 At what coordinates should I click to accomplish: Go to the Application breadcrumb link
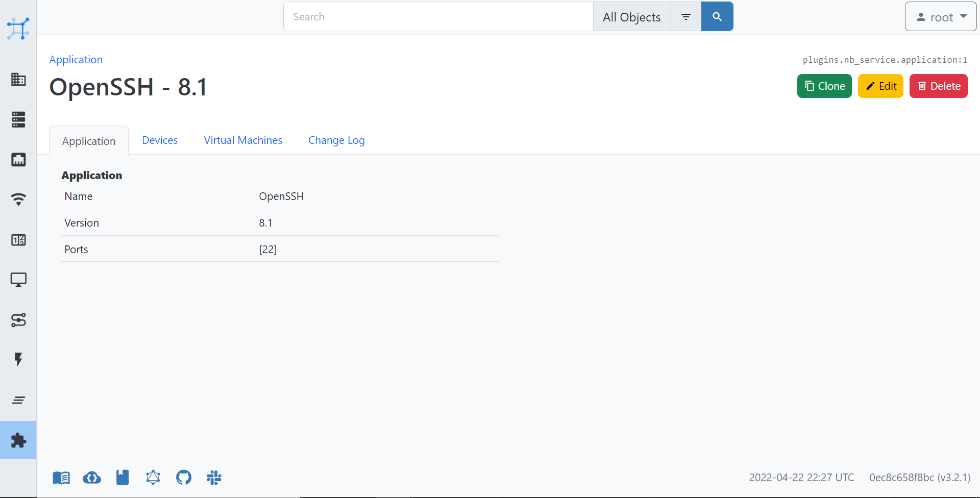(76, 60)
